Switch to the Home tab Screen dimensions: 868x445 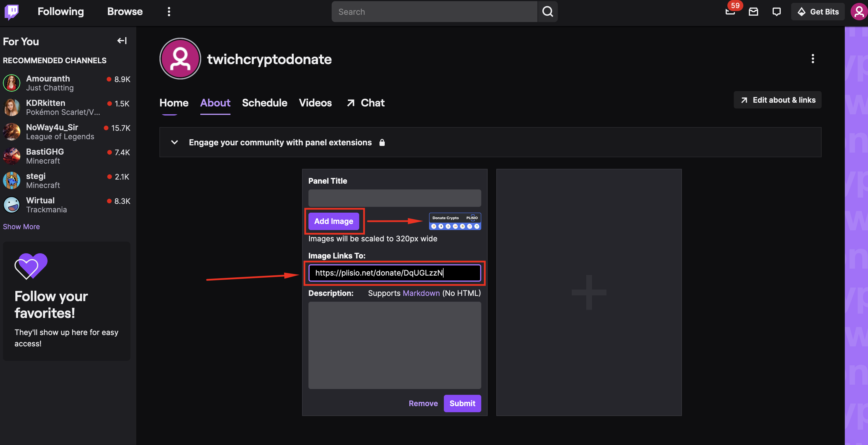[x=173, y=103]
